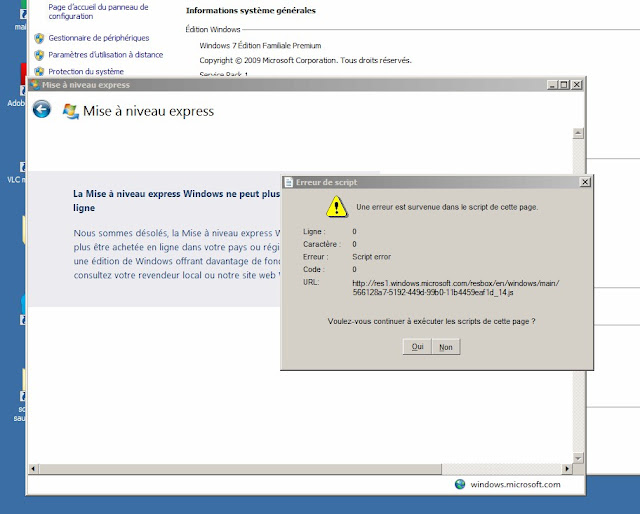Click the Windows flag icon beside Mise à niveau express heading
Screen dimensions: 640x514
point(70,111)
